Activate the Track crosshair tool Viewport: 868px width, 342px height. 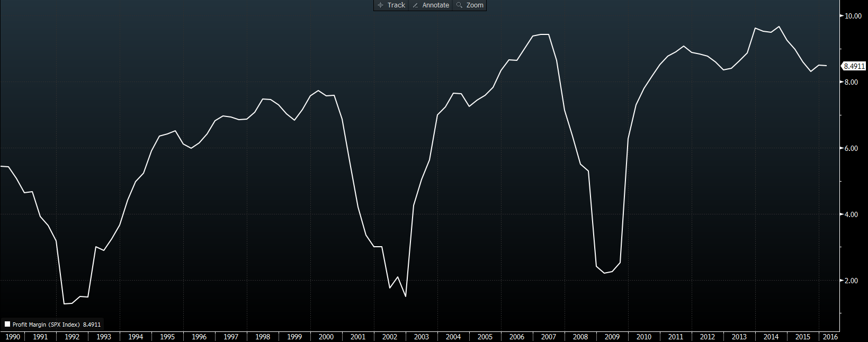391,5
